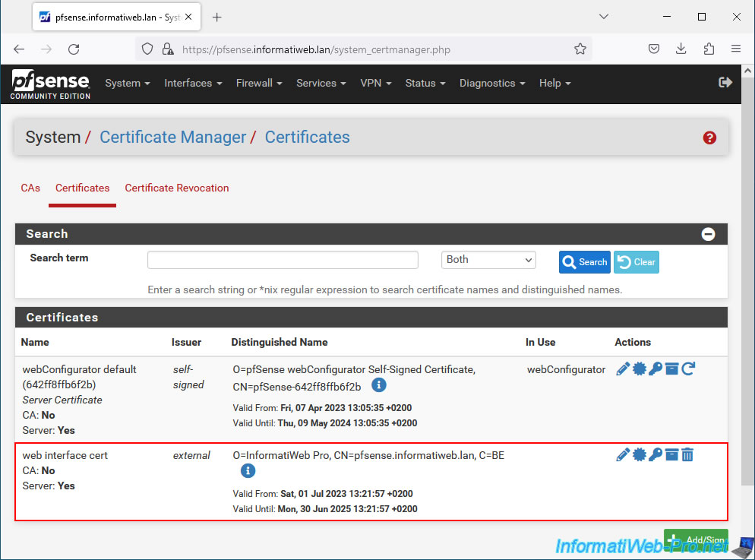Open the Services dropdown menu
The image size is (755, 560).
tap(321, 84)
